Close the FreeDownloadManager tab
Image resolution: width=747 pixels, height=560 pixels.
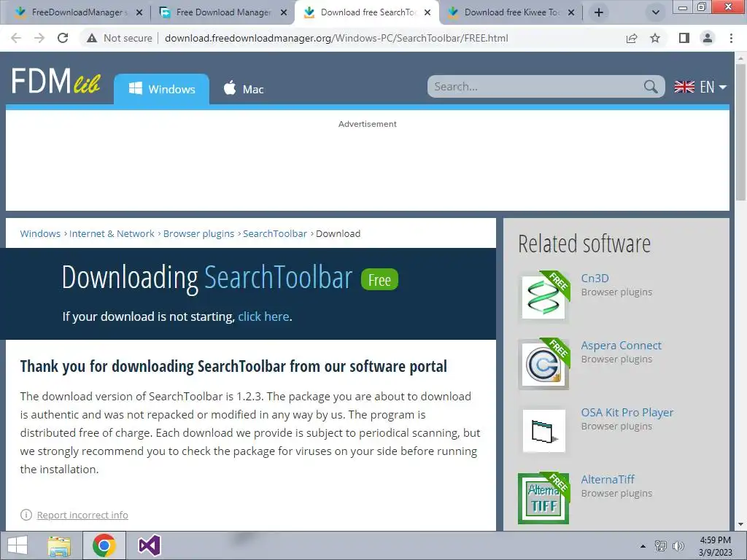point(139,13)
